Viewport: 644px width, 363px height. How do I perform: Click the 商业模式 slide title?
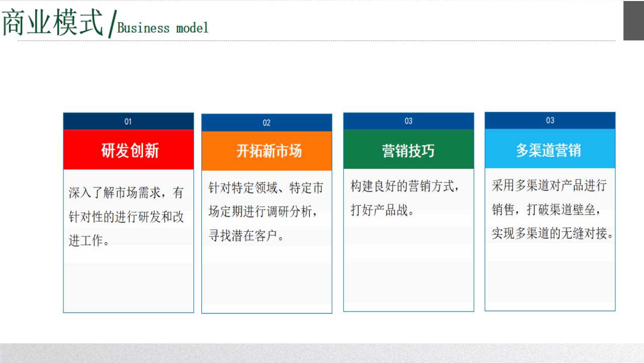tap(53, 23)
